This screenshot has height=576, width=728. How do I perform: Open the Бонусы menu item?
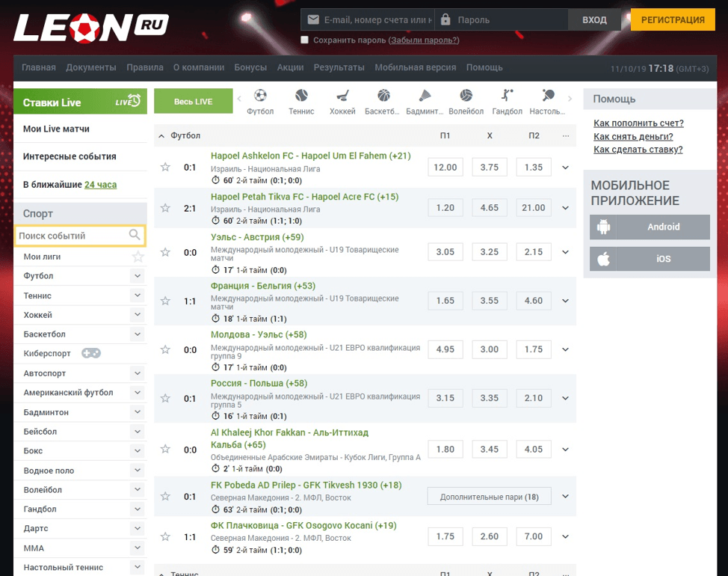[x=250, y=67]
